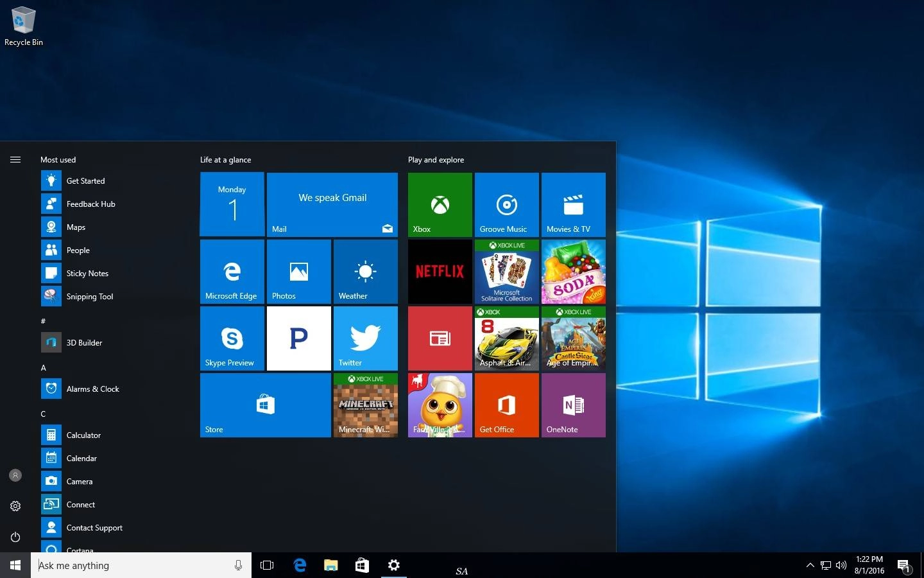Click the clock showing 1:22 PM
Screen dimensions: 924x578
(869, 565)
